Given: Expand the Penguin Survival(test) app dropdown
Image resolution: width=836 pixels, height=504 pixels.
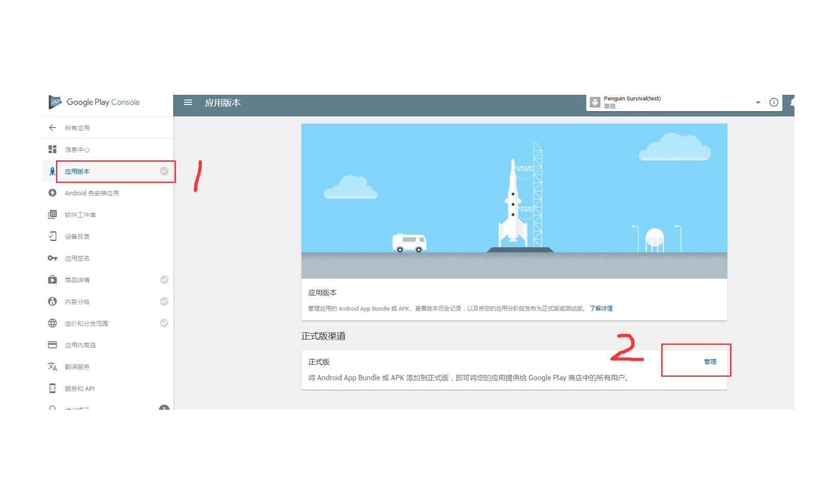Looking at the screenshot, I should pos(758,102).
